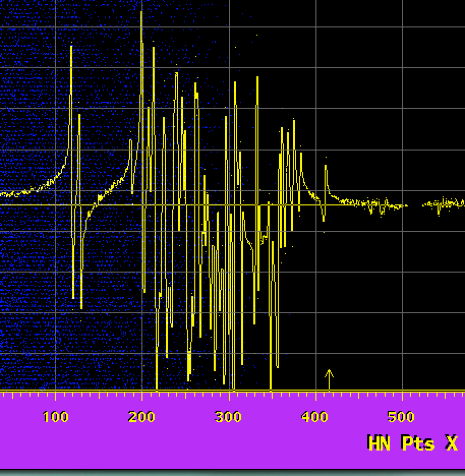Click the 400 axis label

click(314, 418)
